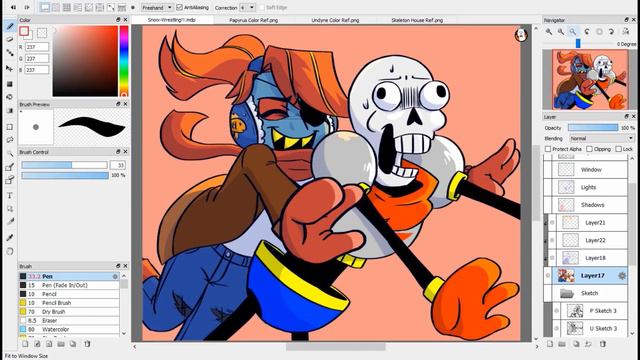Select the Text tool icon
640x360 pixels.
tap(10, 196)
